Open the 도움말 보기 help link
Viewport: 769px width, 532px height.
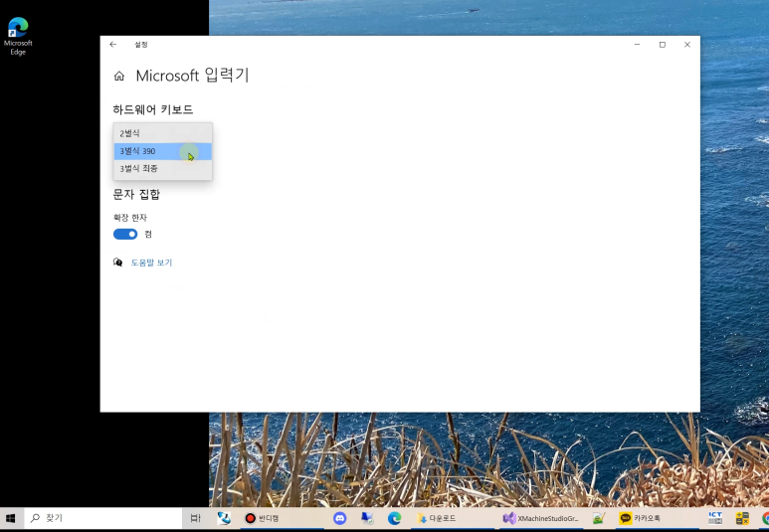[151, 263]
